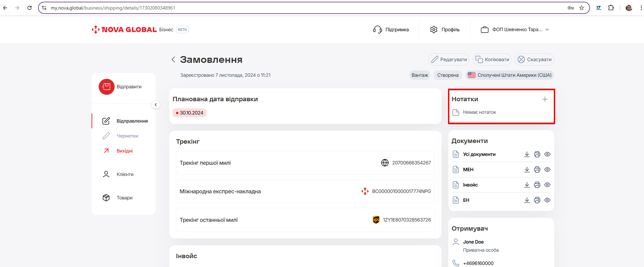Open the Чернетки section

pos(127,136)
